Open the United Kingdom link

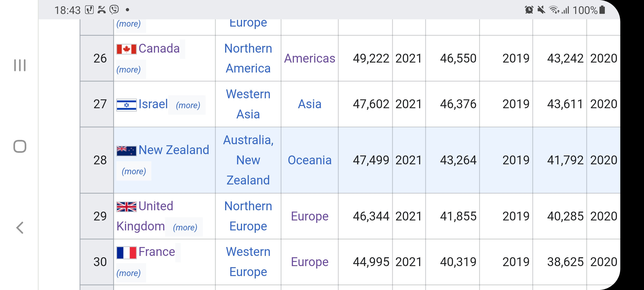[x=145, y=216]
